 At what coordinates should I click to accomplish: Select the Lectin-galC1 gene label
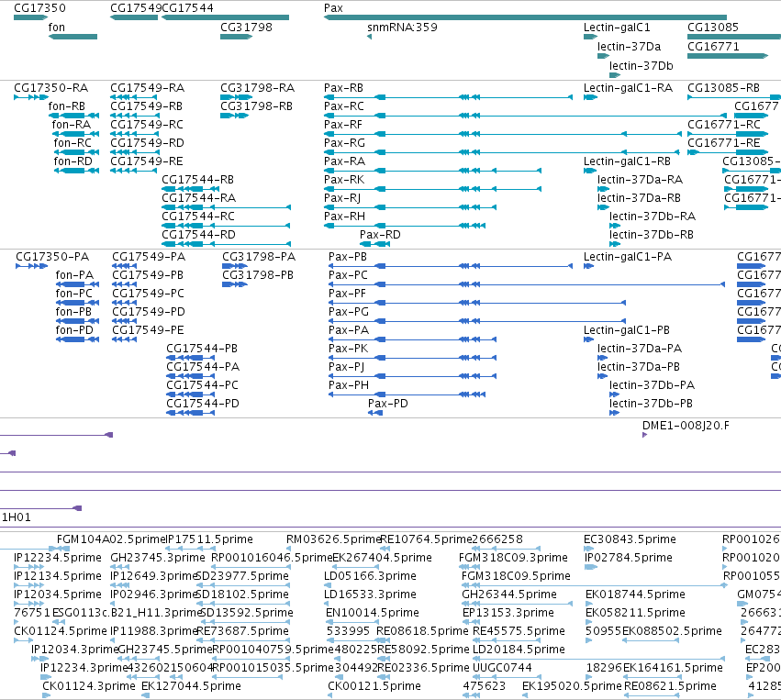click(x=617, y=27)
